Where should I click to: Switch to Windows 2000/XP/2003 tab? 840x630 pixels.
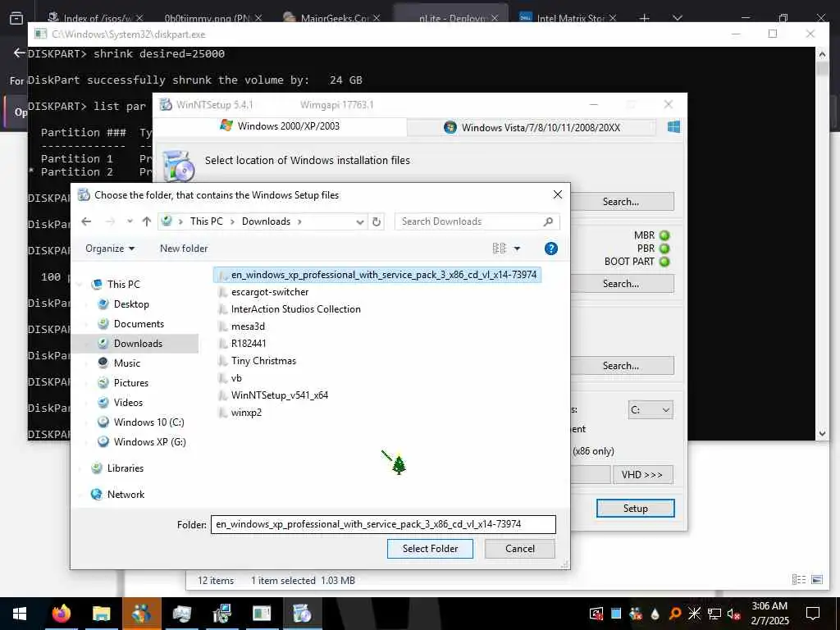[280, 126]
